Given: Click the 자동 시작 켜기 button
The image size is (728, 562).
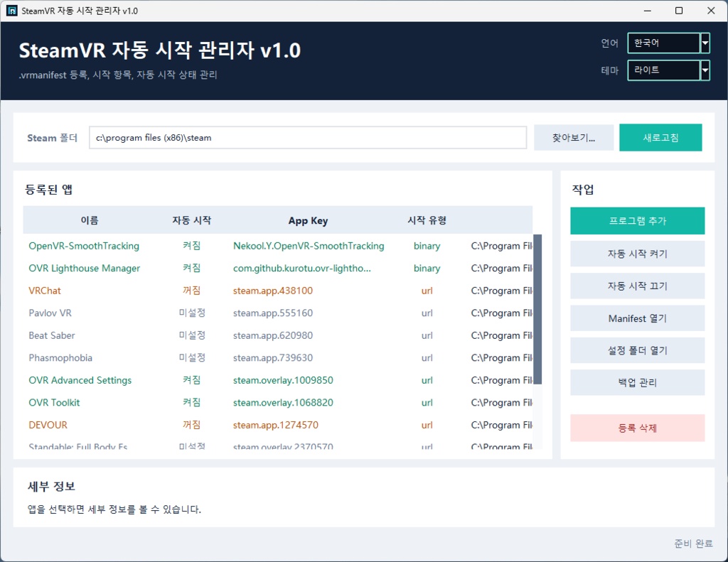Looking at the screenshot, I should [x=638, y=254].
